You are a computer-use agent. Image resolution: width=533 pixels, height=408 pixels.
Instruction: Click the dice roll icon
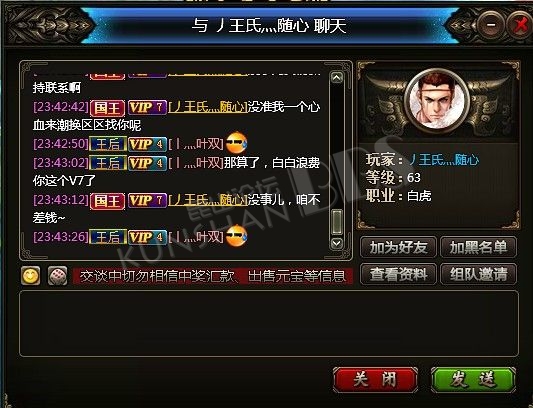coord(57,275)
